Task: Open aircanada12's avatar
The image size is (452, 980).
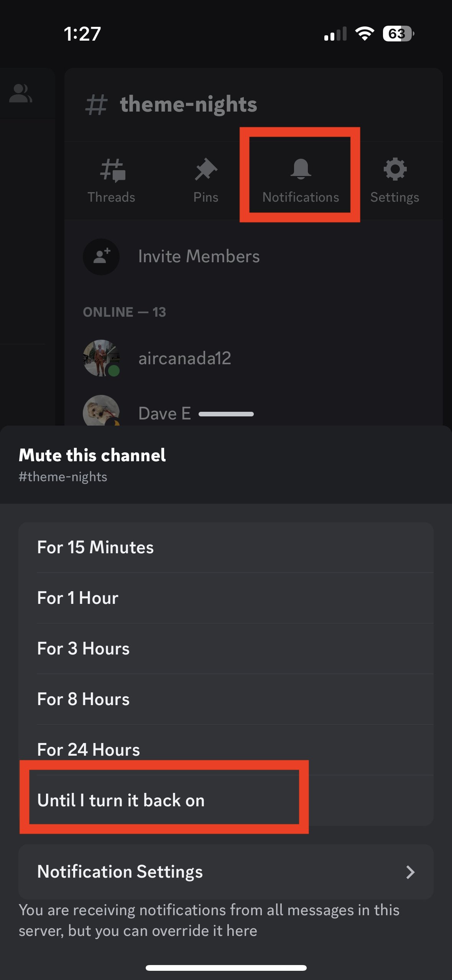Action: 101,358
